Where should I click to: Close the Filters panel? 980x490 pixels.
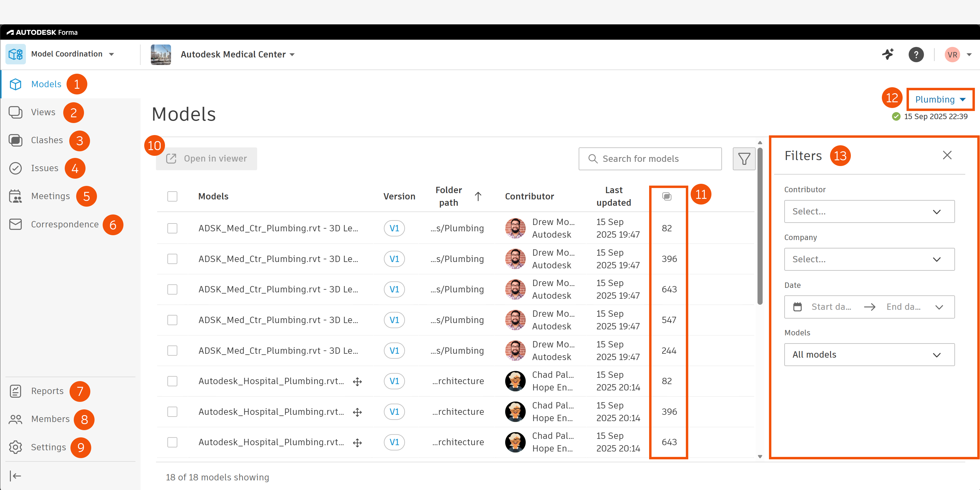(947, 155)
